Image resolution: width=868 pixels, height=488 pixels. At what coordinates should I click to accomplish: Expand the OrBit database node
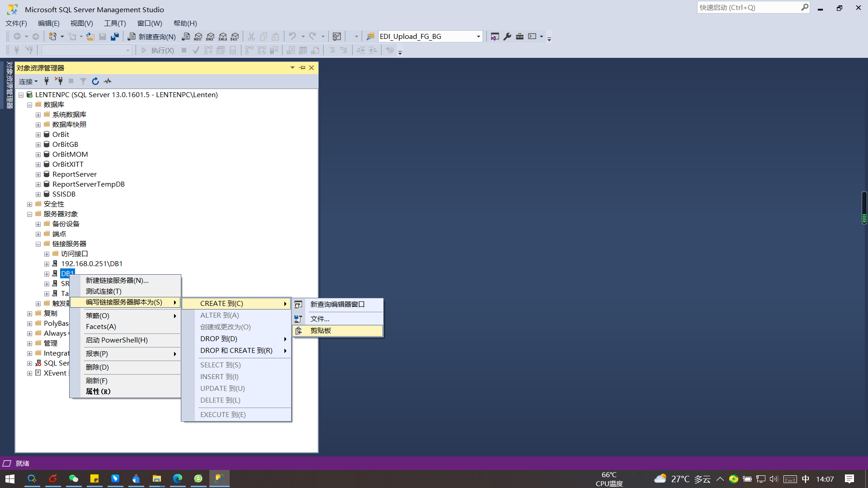click(38, 135)
